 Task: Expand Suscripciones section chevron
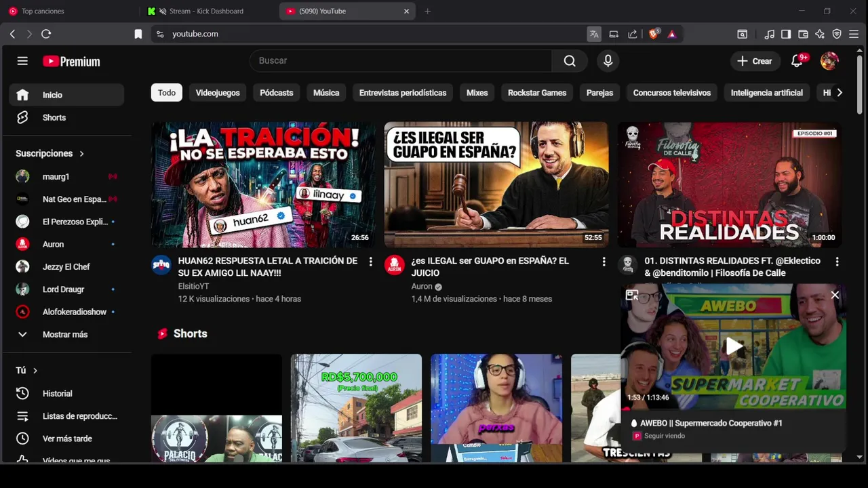(81, 154)
